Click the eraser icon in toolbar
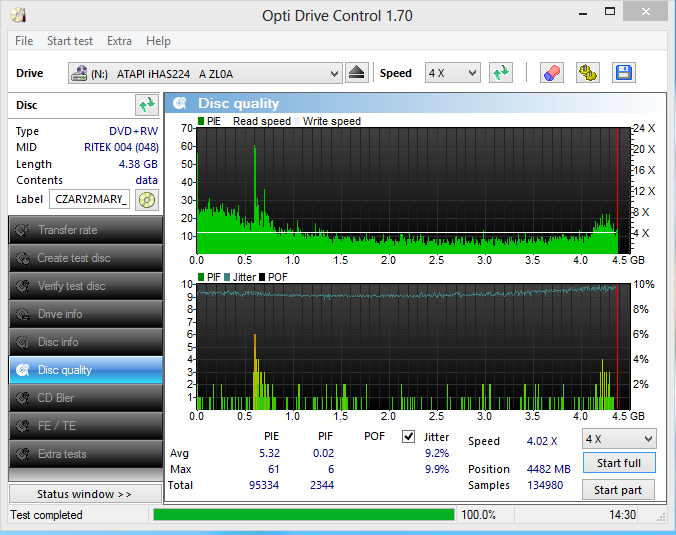The width and height of the screenshot is (676, 535). [x=551, y=73]
